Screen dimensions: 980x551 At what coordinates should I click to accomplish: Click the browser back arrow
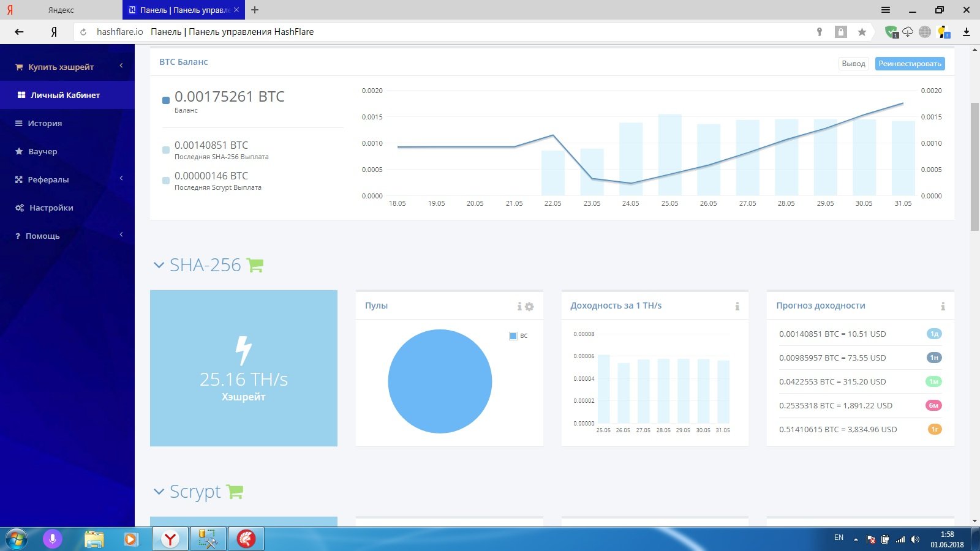coord(19,32)
